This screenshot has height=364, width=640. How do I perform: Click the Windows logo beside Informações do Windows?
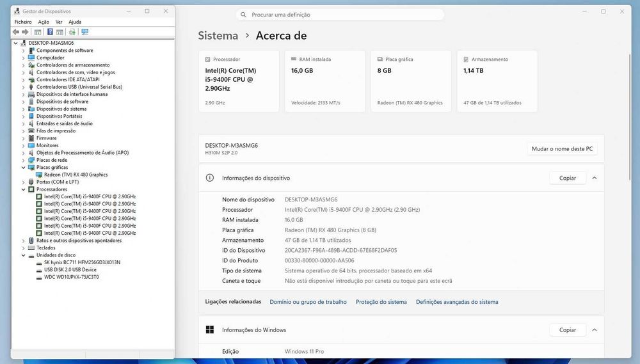click(210, 329)
